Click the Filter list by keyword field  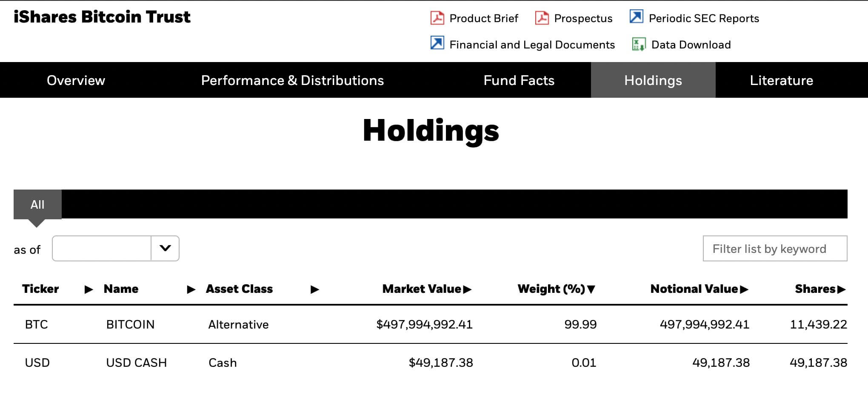point(774,249)
